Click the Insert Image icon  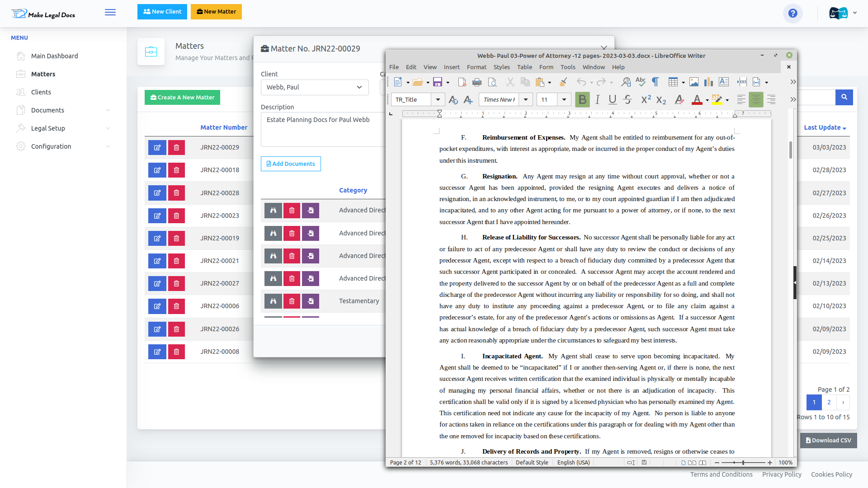click(x=694, y=82)
